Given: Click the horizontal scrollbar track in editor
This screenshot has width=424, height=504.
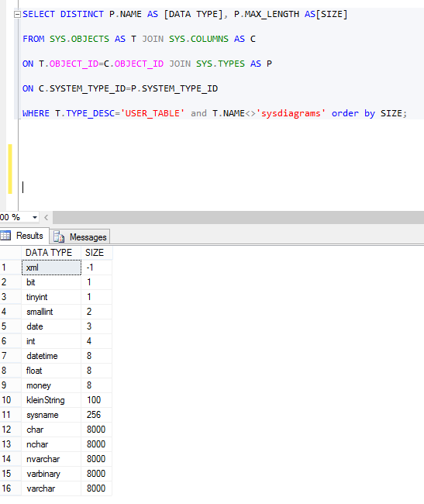Looking at the screenshot, I should click(238, 218).
